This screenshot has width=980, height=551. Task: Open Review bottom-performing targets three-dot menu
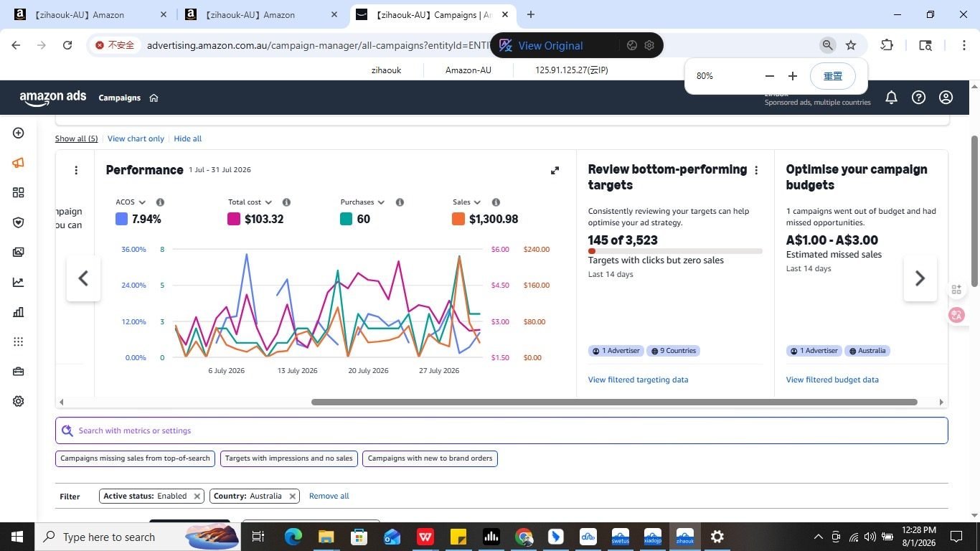coord(756,170)
